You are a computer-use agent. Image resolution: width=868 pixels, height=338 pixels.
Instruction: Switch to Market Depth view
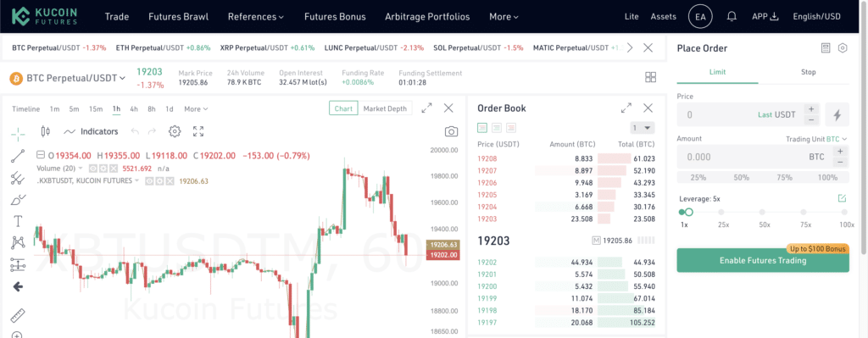pyautogui.click(x=385, y=108)
